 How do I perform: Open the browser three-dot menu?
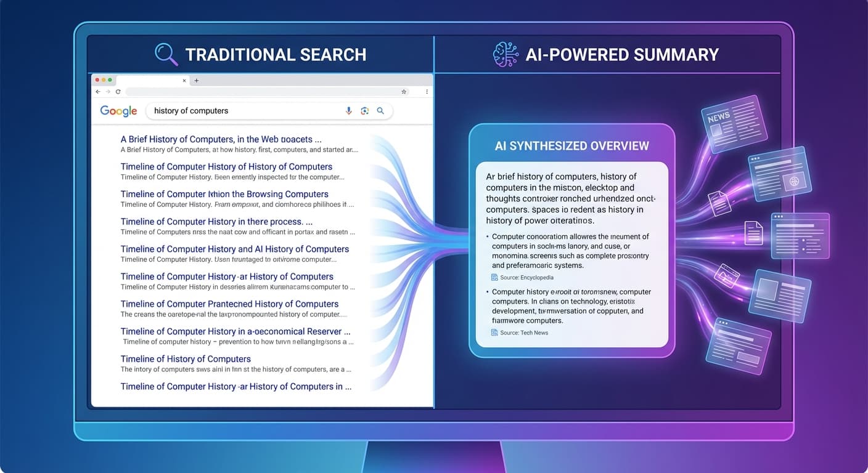click(426, 91)
